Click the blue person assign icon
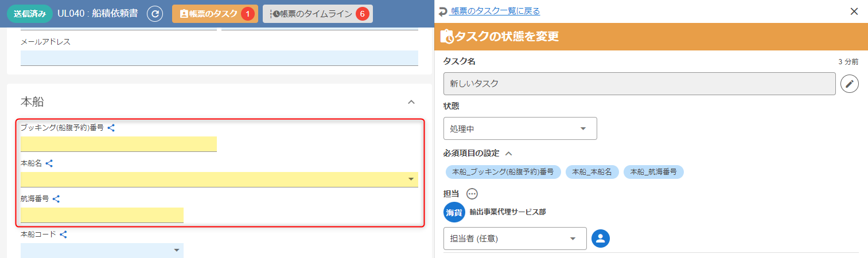The image size is (868, 258). coord(600,239)
